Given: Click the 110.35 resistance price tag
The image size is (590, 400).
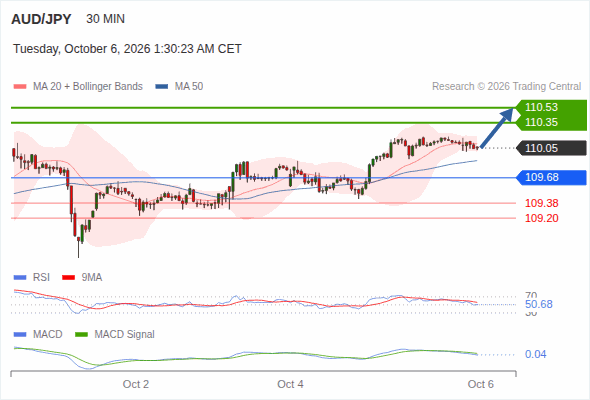Looking at the screenshot, I should tap(551, 122).
